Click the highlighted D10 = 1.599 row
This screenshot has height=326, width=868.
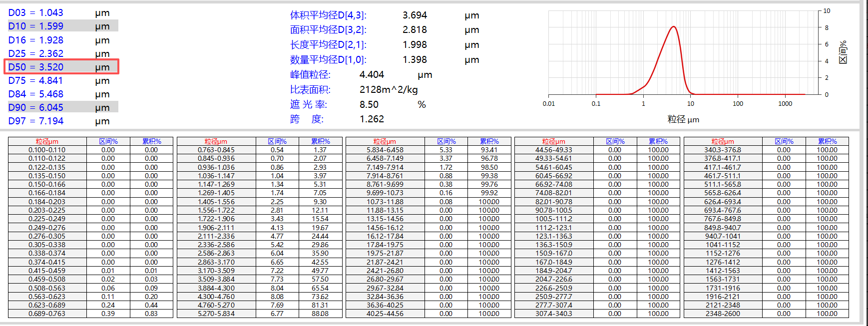click(x=62, y=26)
